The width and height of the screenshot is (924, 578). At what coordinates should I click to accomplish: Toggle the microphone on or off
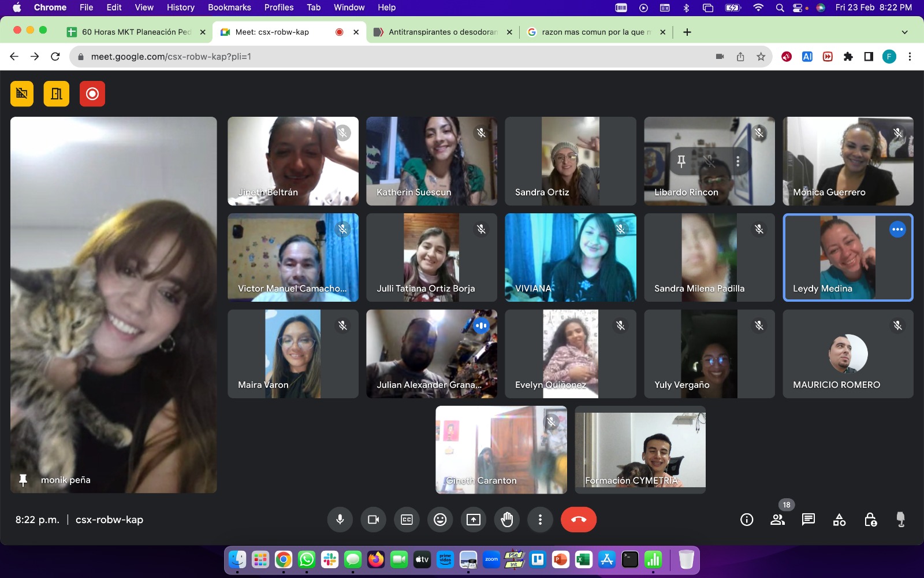[x=340, y=520]
